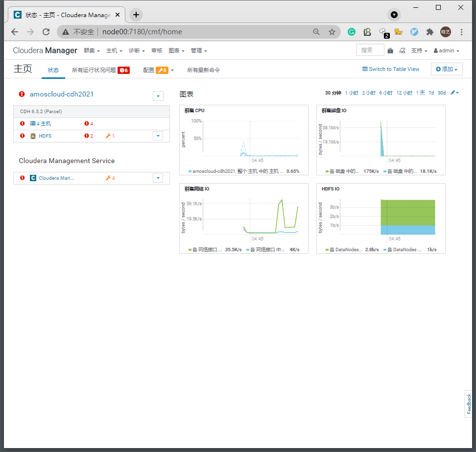Open the 群集 menu

(x=92, y=51)
